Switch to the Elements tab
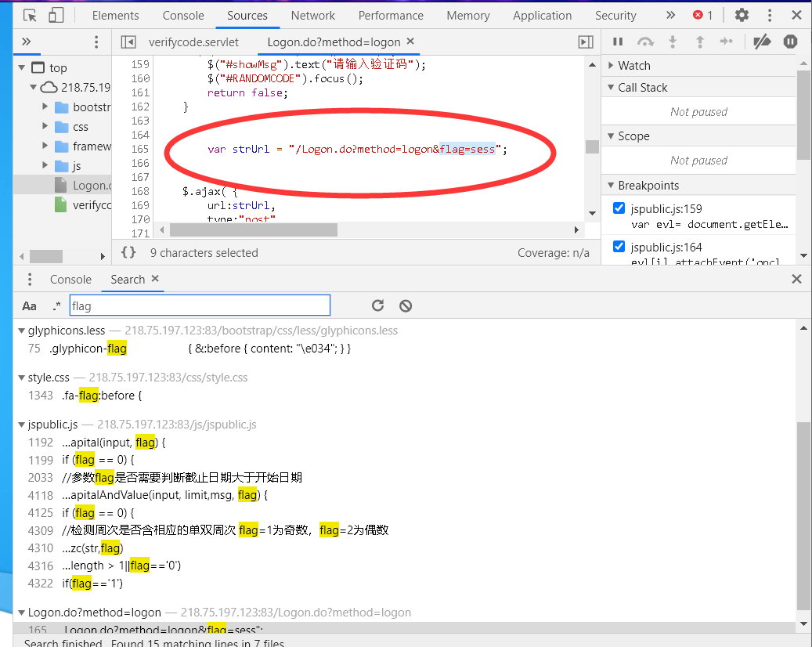 [x=115, y=16]
